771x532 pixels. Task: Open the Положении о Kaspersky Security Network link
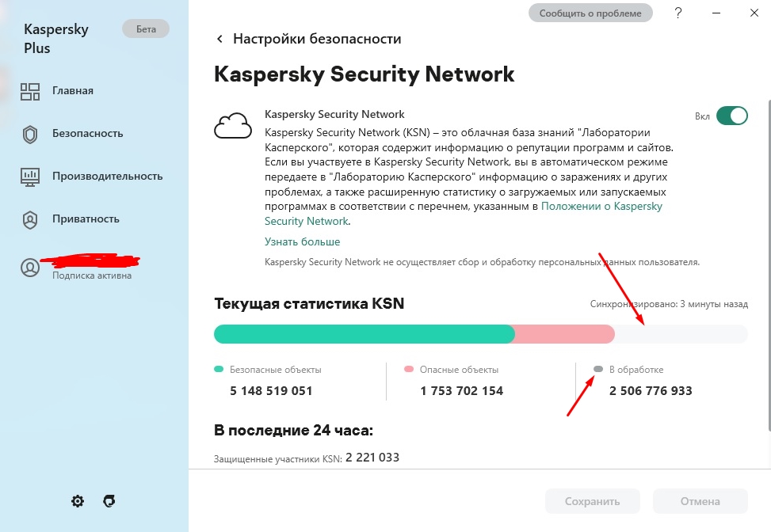(x=601, y=207)
